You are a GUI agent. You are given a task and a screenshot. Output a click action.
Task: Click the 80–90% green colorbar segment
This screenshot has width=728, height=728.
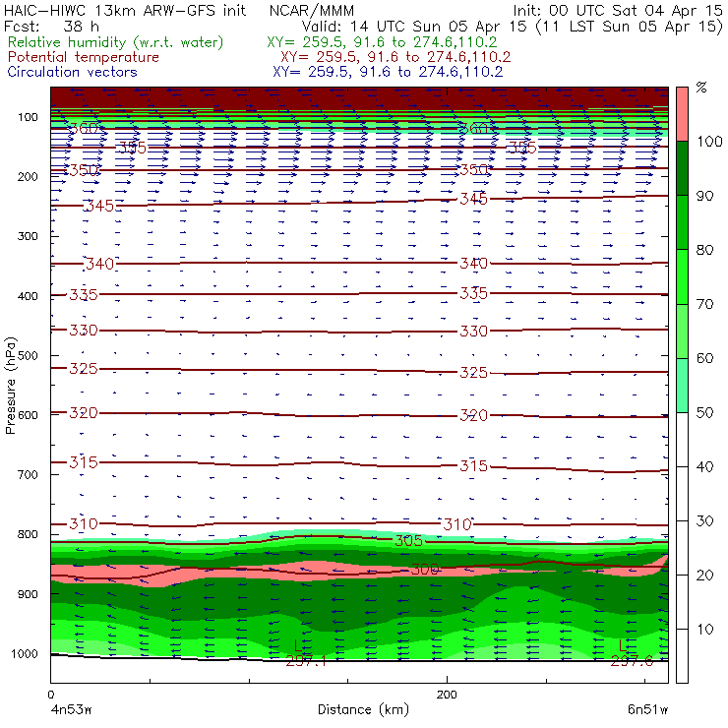(682, 222)
